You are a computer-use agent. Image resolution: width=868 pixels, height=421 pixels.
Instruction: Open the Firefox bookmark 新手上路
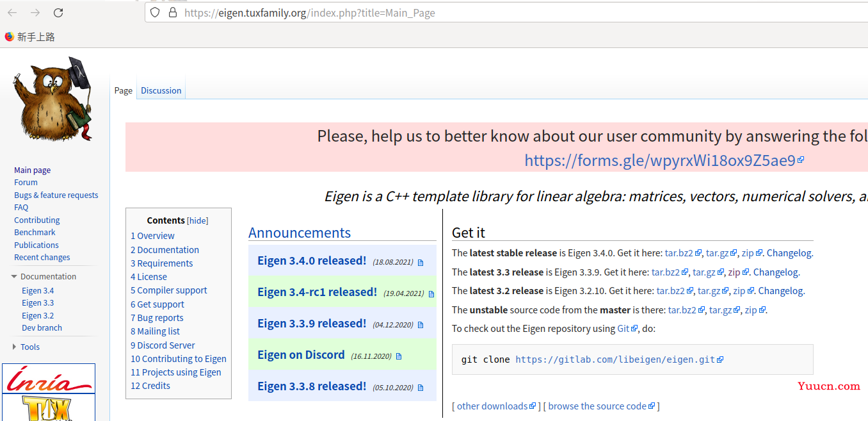[30, 37]
